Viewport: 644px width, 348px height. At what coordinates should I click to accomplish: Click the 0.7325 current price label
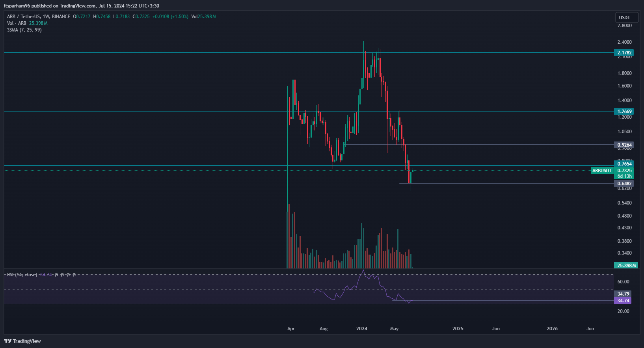coord(624,170)
